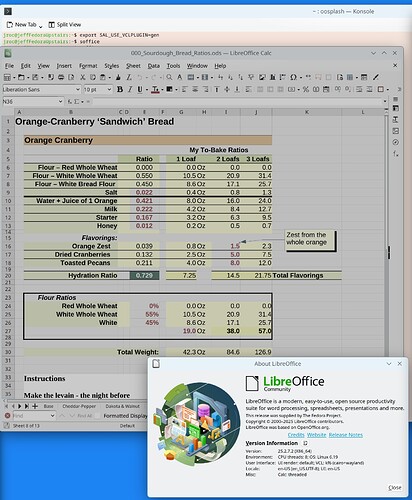This screenshot has width=412, height=500.
Task: Click the Print icon in toolbar
Action: coord(61,77)
